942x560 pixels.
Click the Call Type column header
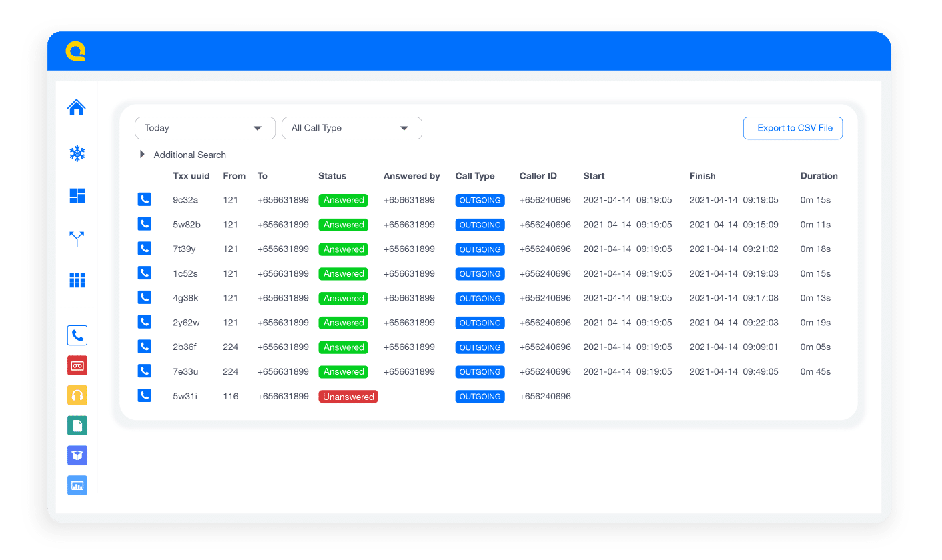[x=475, y=176]
